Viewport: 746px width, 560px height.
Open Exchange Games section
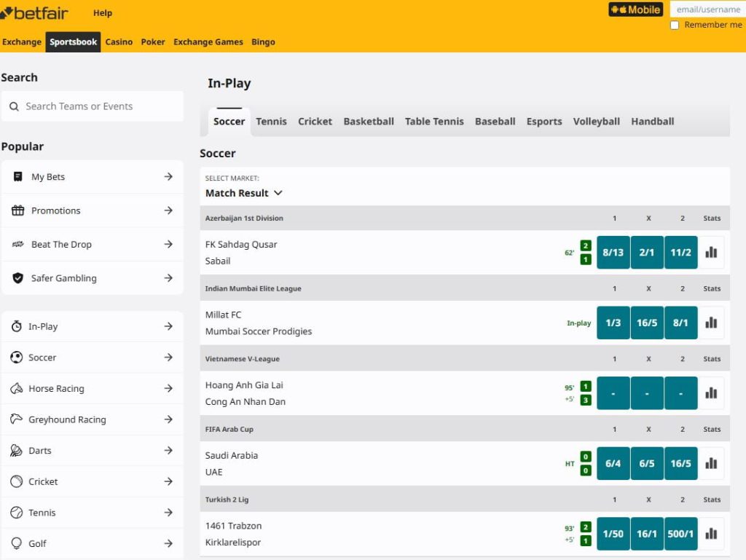click(x=208, y=42)
